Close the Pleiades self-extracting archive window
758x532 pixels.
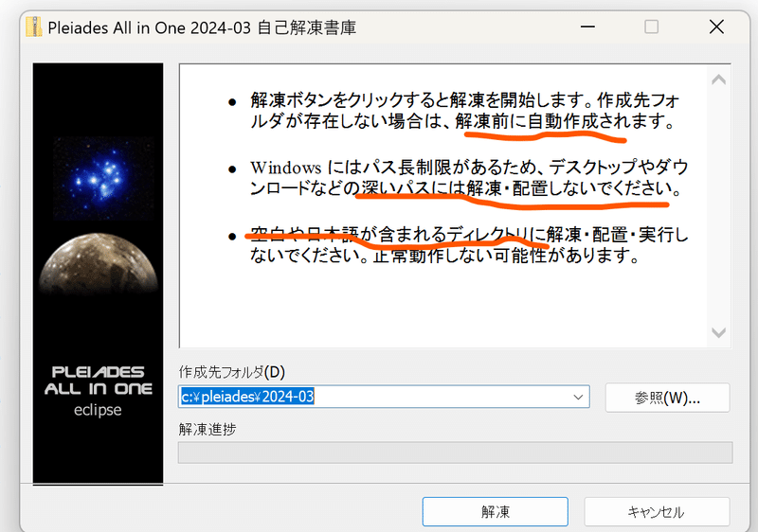click(x=716, y=27)
